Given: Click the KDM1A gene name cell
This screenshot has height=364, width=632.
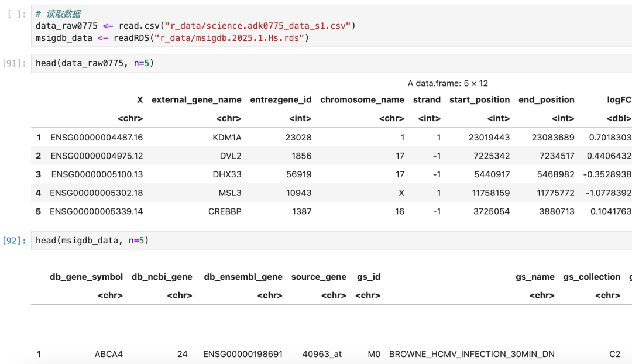Looking at the screenshot, I should point(227,138).
